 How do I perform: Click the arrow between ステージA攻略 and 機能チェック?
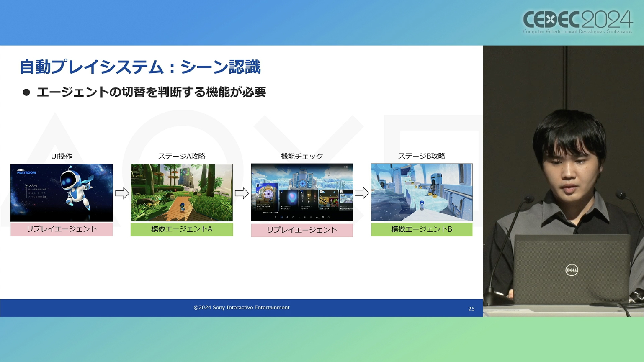[242, 193]
